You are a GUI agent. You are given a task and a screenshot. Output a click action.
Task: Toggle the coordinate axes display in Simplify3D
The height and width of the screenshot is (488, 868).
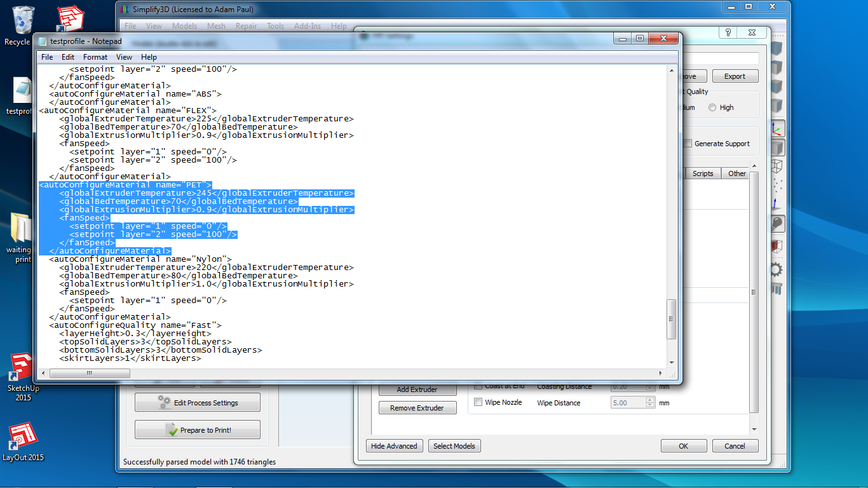click(777, 129)
